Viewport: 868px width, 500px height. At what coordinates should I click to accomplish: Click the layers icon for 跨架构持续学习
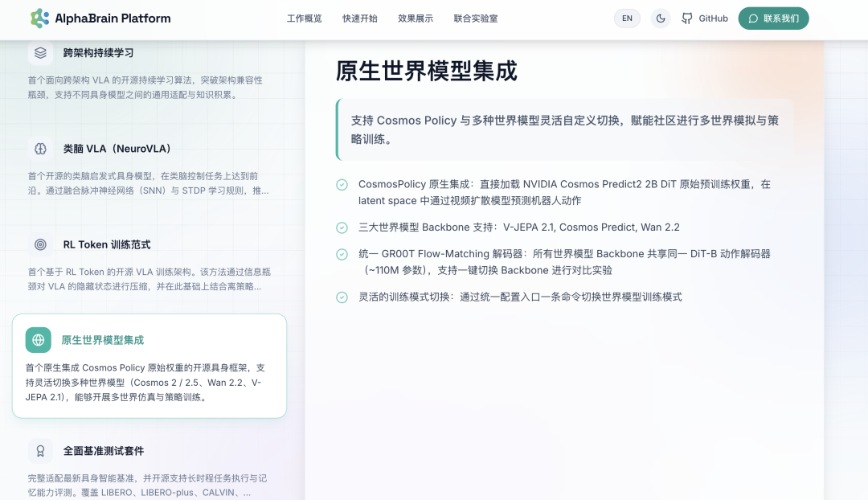pyautogui.click(x=40, y=53)
